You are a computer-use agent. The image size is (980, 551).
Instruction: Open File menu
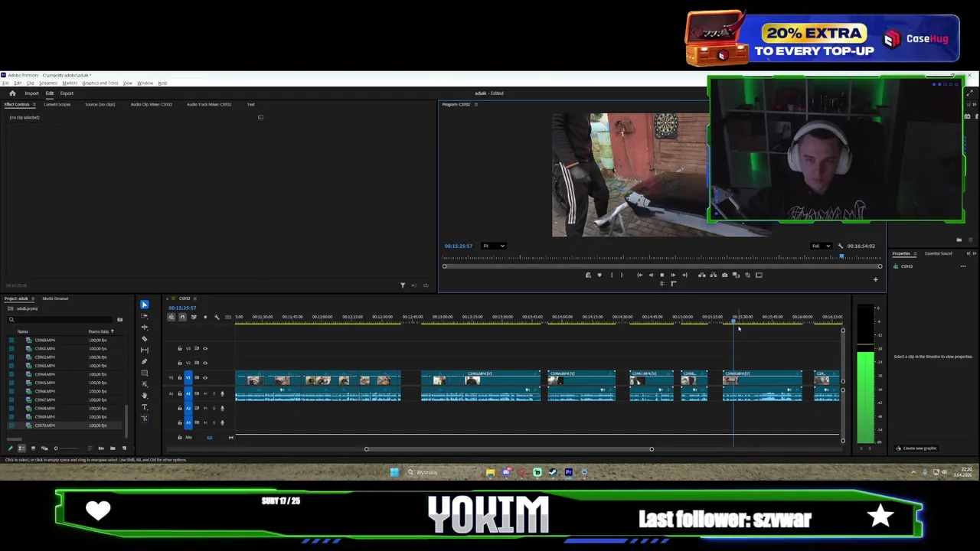[x=5, y=83]
